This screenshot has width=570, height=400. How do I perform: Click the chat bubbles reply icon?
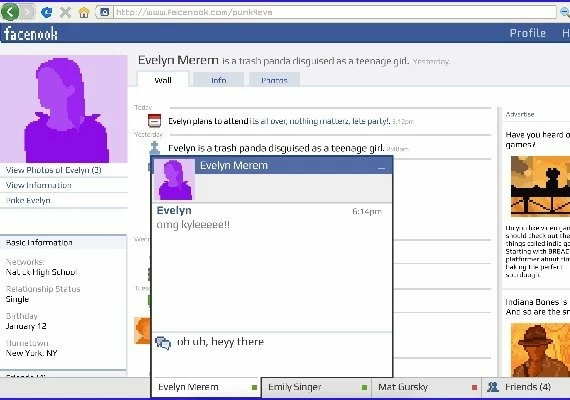[163, 343]
